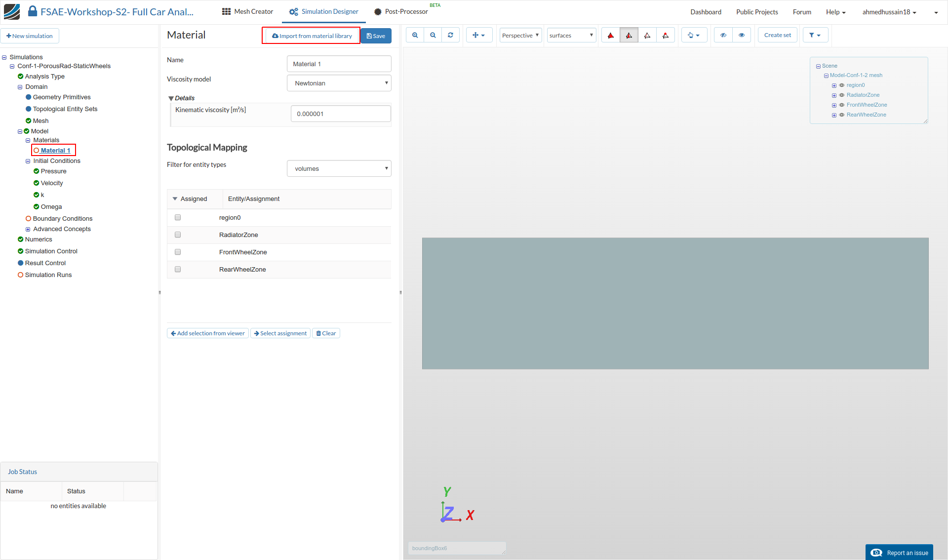
Task: Check the RadiatorZone assignment checkbox
Action: pyautogui.click(x=178, y=235)
